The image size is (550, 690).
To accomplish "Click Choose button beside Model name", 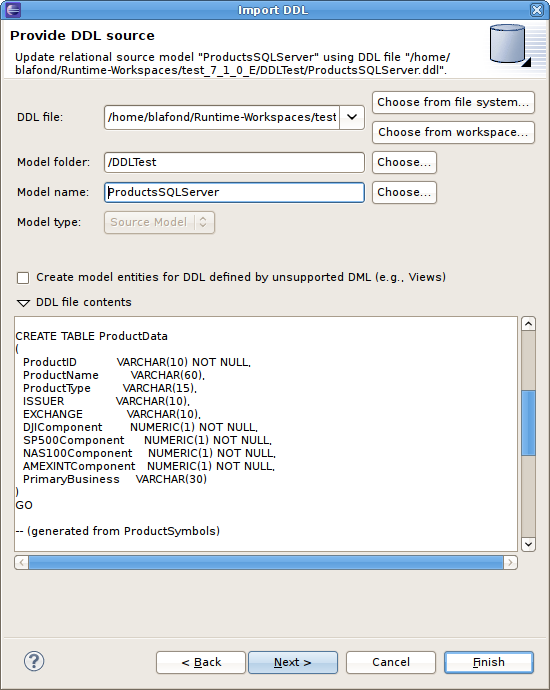I will 404,192.
